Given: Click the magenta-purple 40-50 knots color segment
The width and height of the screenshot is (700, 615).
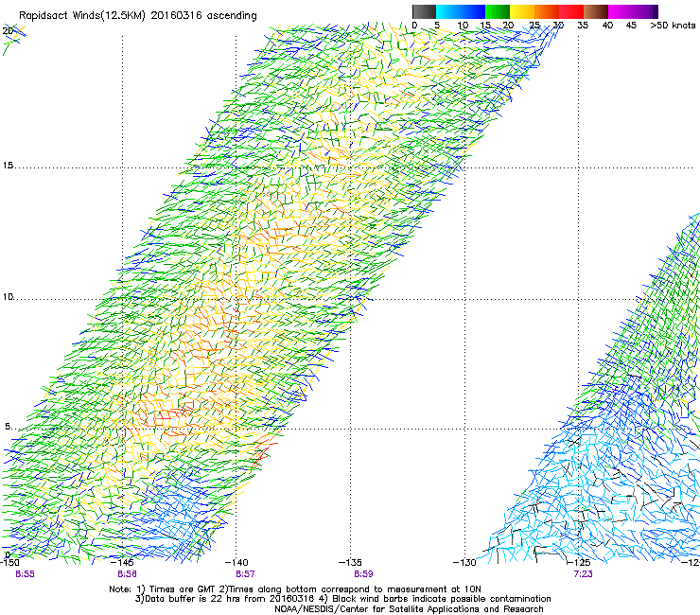Looking at the screenshot, I should (633, 11).
